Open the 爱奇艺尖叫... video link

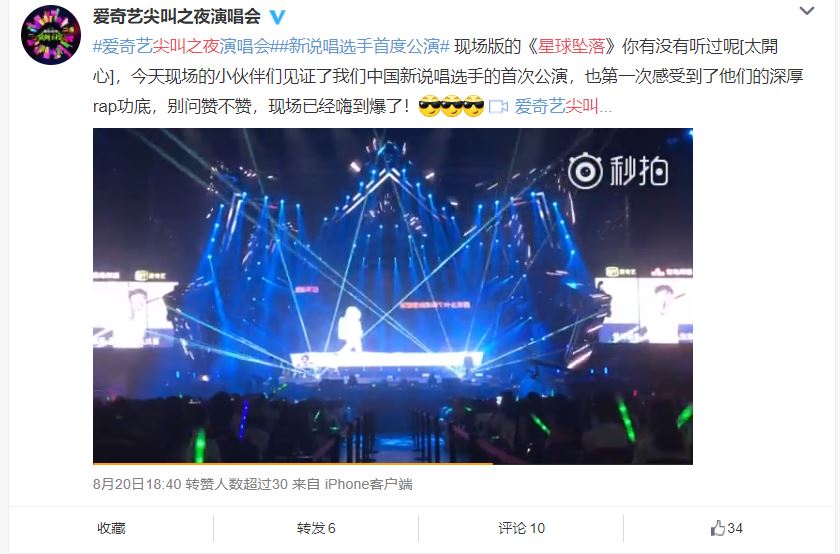(x=563, y=107)
